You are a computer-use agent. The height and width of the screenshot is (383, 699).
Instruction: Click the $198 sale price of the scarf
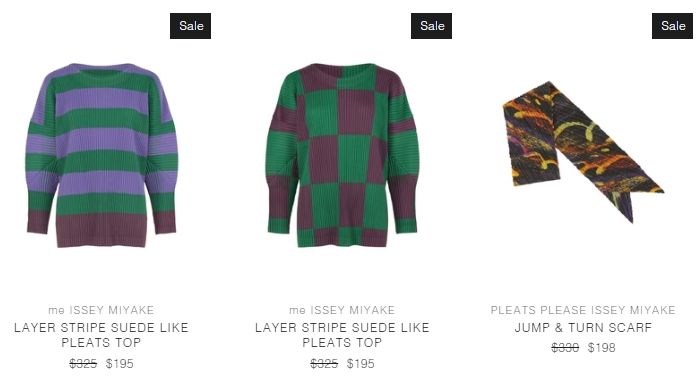click(x=601, y=348)
